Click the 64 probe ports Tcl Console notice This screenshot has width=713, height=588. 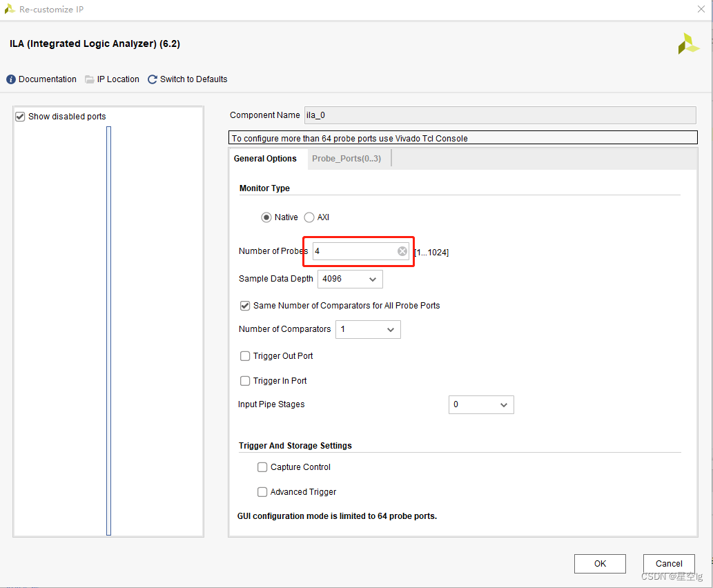click(463, 138)
